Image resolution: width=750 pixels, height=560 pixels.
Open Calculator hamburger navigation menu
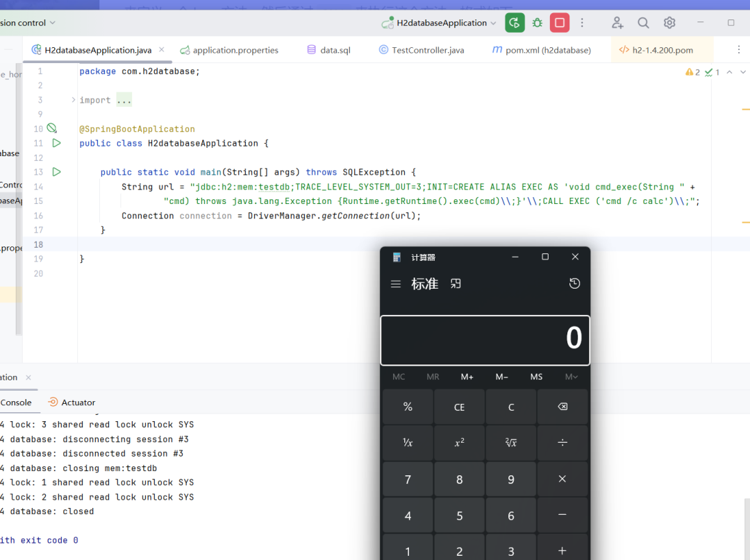coord(396,284)
